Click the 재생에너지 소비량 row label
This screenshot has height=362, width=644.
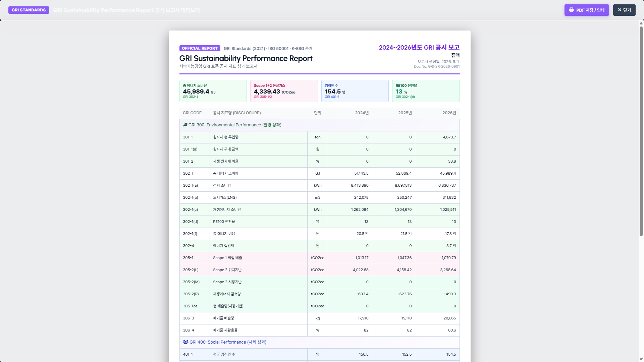[227, 209]
